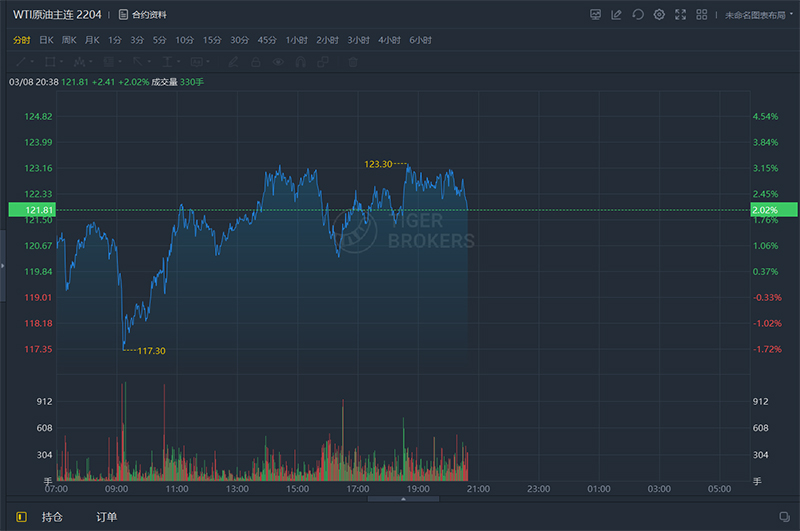
Task: Click the volume panel resize handle
Action: [x=402, y=498]
